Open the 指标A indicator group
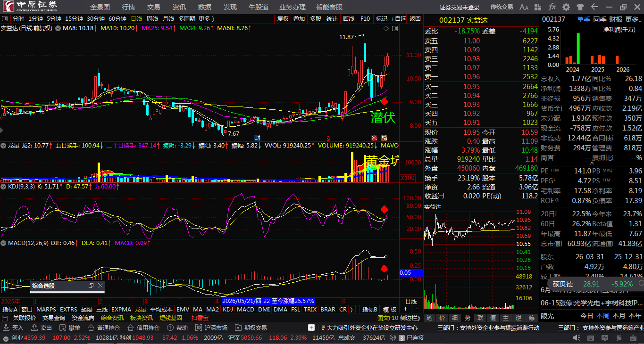Screen dimensions: 644x344 point(10,310)
